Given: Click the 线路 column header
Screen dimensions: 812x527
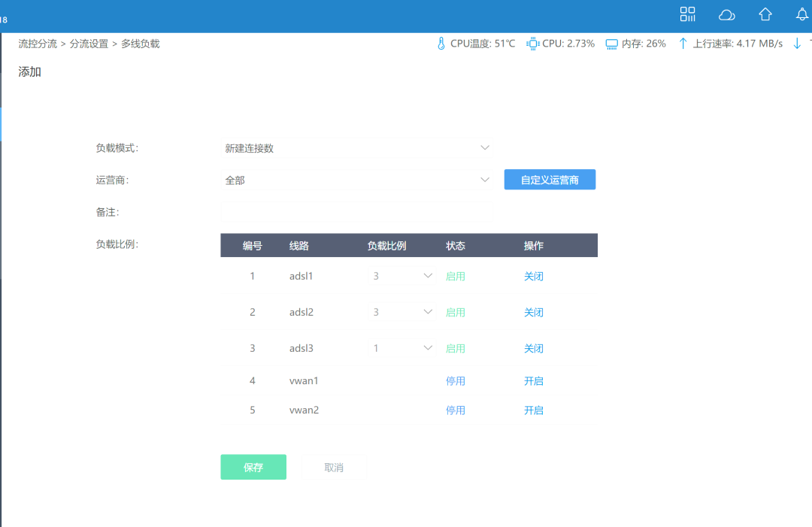Looking at the screenshot, I should pyautogui.click(x=298, y=245).
